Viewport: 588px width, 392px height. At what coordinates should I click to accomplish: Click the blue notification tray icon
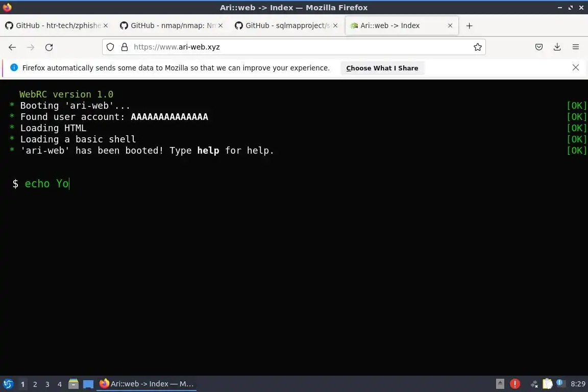(560, 383)
